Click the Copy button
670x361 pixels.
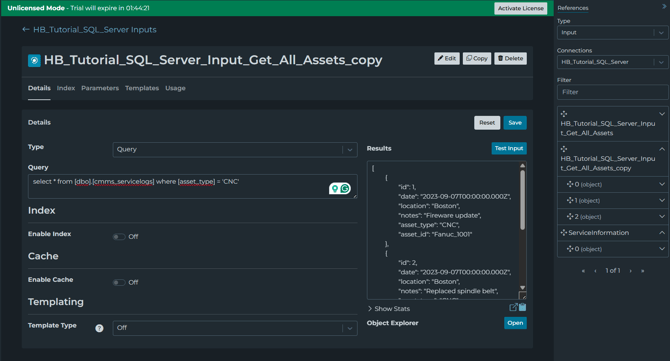477,59
